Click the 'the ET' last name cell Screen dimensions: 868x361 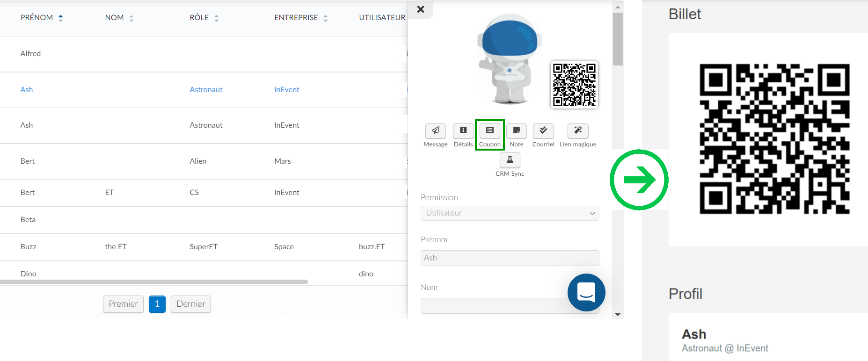point(116,246)
